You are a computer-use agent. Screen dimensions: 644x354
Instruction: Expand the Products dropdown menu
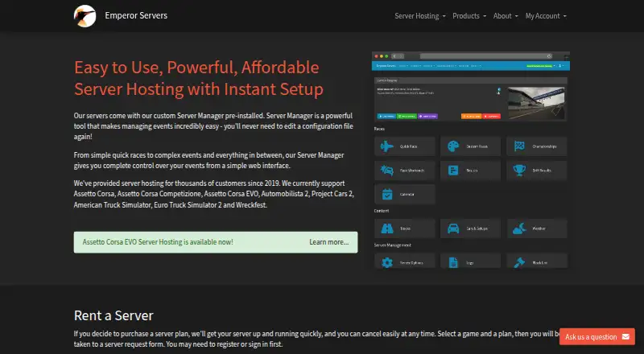coord(469,16)
